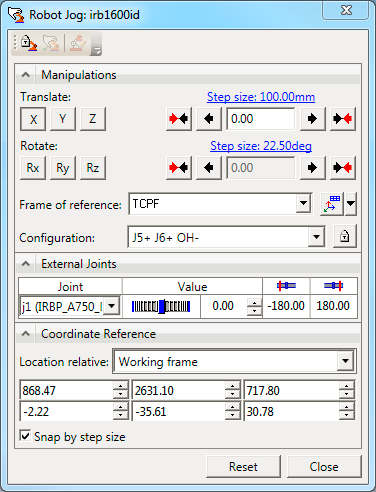This screenshot has width=376, height=492.
Task: Jump rotate to negative limit
Action: (x=179, y=168)
